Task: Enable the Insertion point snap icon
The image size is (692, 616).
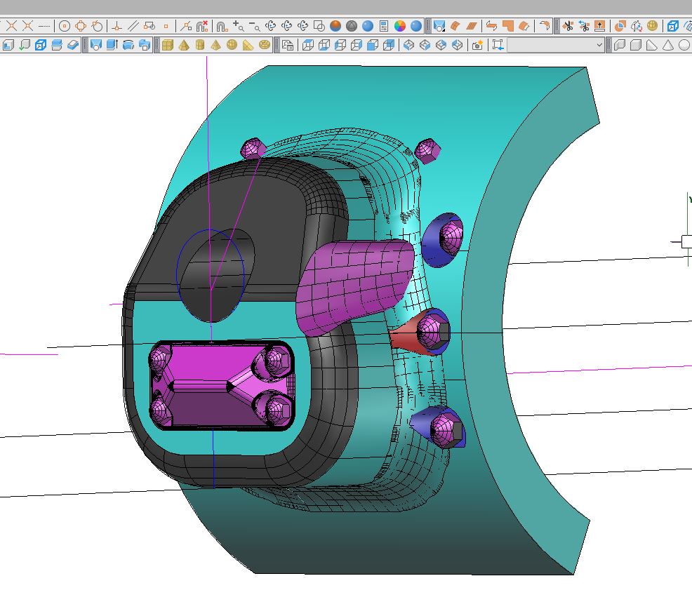Action: (149, 27)
